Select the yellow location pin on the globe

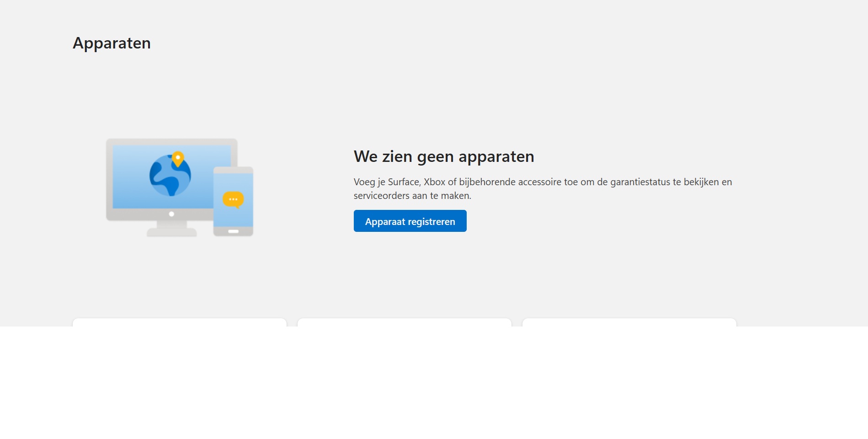click(178, 158)
